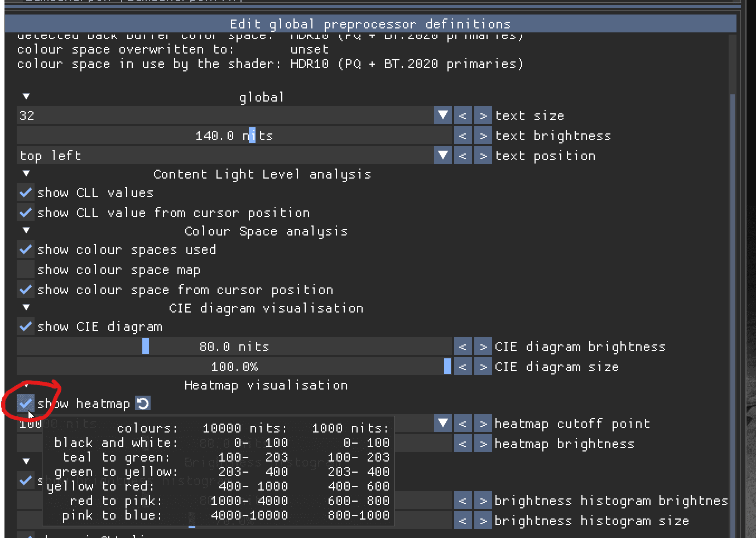Click the 'heatmap cutoff point' label
The width and height of the screenshot is (756, 538).
pyautogui.click(x=572, y=424)
